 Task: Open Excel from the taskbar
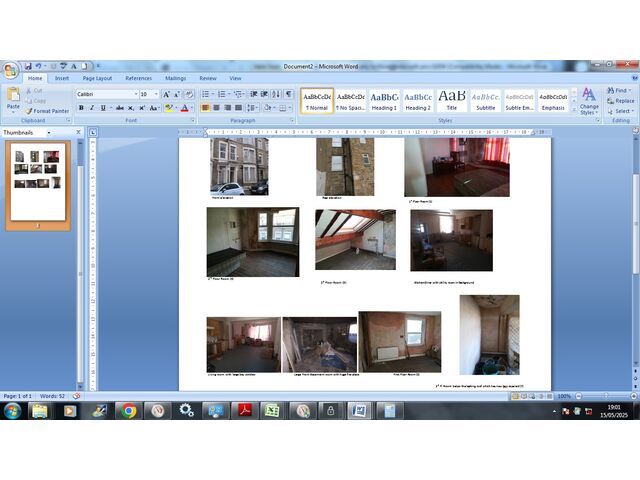coord(272,411)
